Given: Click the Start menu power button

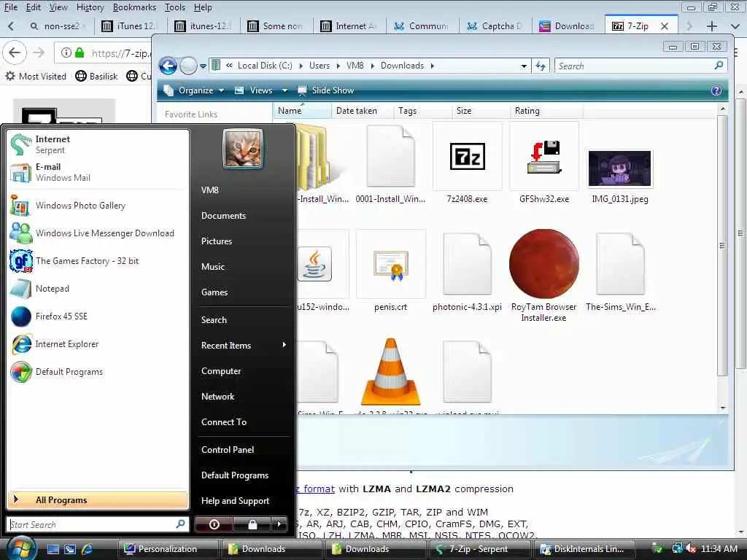Looking at the screenshot, I should (x=214, y=524).
